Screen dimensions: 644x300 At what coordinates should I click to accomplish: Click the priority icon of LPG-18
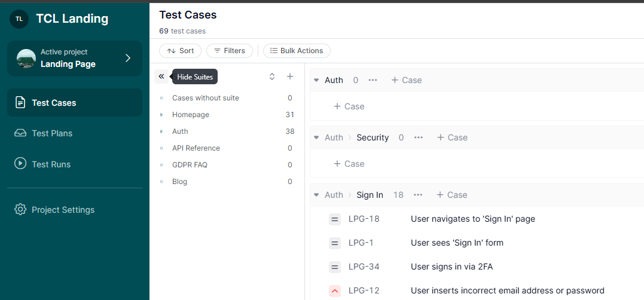[335, 219]
